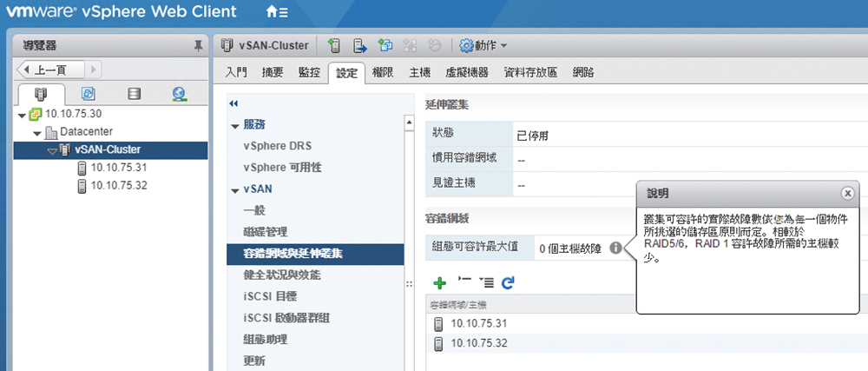Viewport: 868px width, 371px height.
Task: Click the info icon beside 0 個主機故障
Action: (615, 248)
